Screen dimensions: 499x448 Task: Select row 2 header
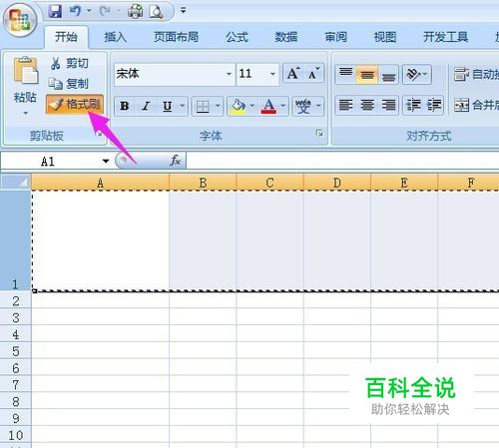[16, 301]
